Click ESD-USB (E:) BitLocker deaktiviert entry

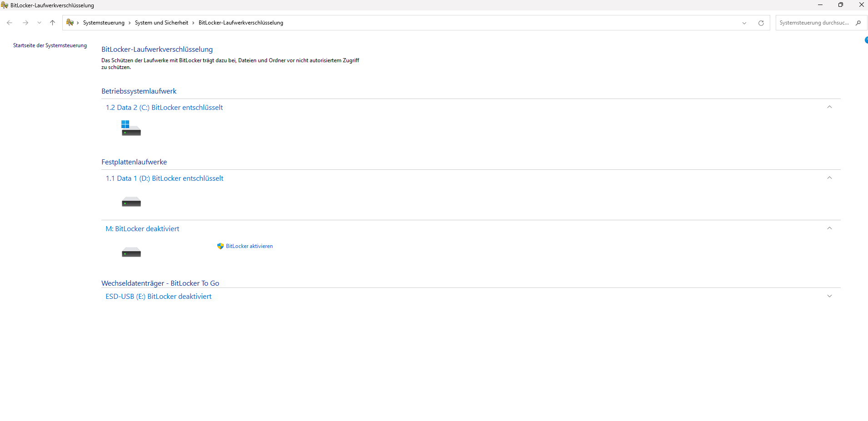[x=158, y=297]
